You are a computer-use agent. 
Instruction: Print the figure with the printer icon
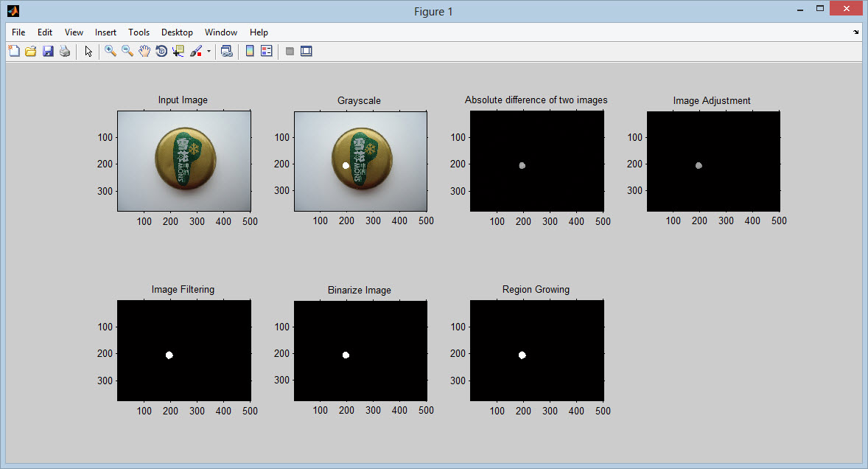65,52
